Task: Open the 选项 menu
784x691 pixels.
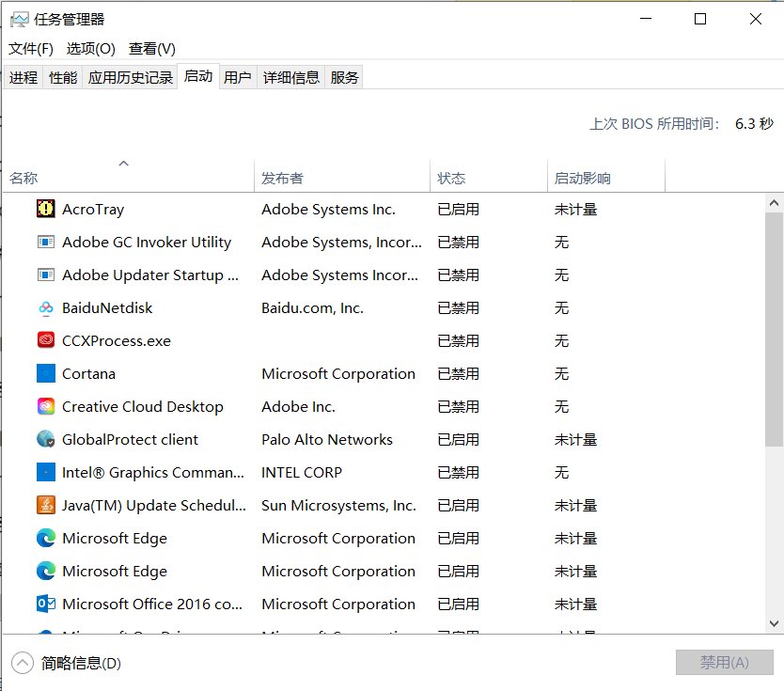Action: point(89,48)
